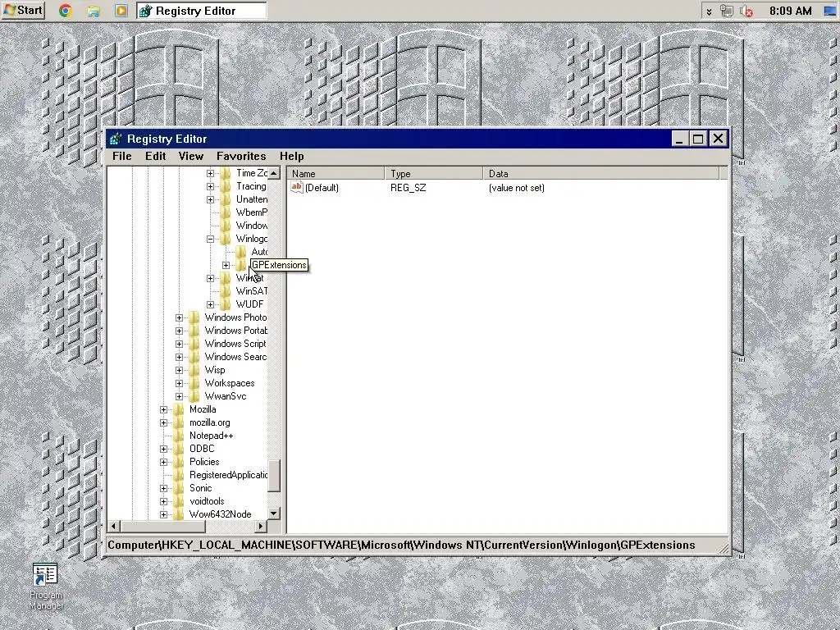The height and width of the screenshot is (630, 840).
Task: Click the muted volume tray icon
Action: (746, 11)
